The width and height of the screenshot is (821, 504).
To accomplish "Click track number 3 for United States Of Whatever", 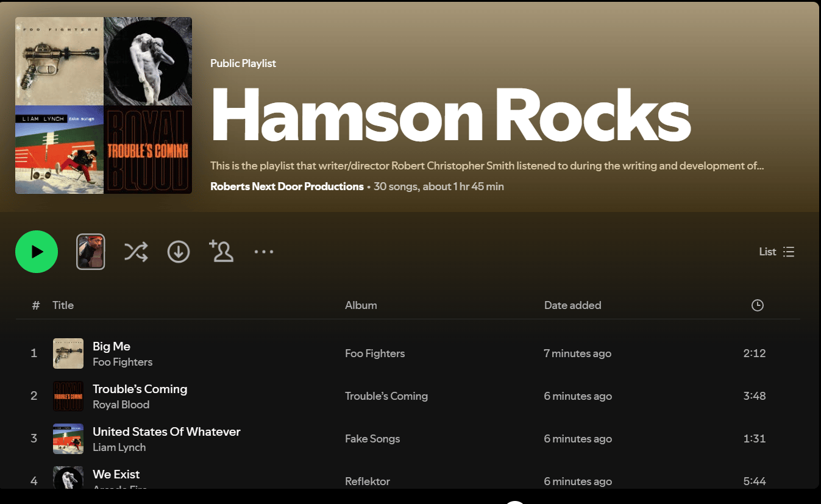I will coord(34,439).
